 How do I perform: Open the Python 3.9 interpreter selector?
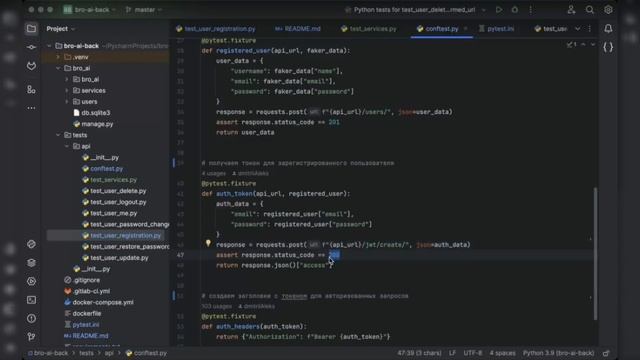(x=558, y=353)
